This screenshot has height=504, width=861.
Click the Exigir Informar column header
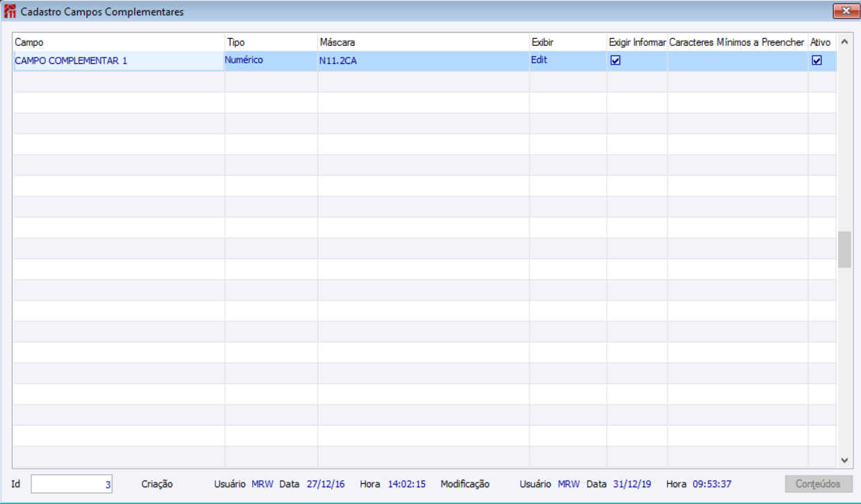click(x=637, y=42)
